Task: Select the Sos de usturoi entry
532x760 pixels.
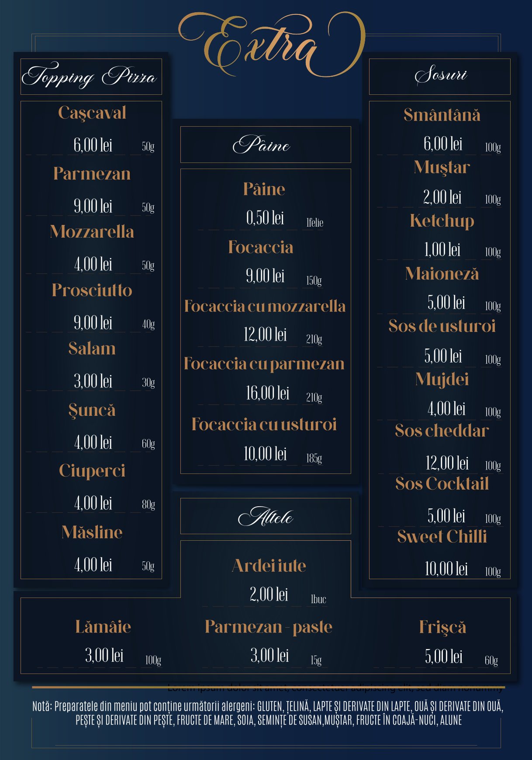Action: pyautogui.click(x=442, y=326)
